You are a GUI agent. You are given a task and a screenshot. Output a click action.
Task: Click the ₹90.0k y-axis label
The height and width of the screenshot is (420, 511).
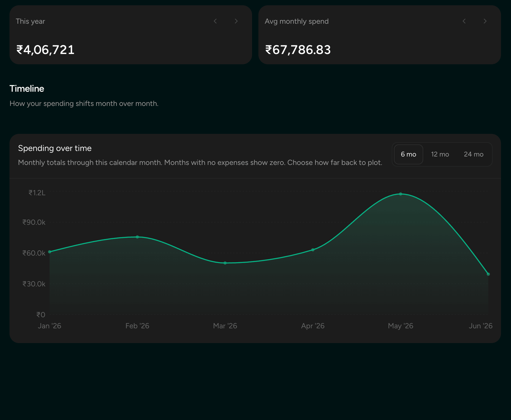coord(34,222)
